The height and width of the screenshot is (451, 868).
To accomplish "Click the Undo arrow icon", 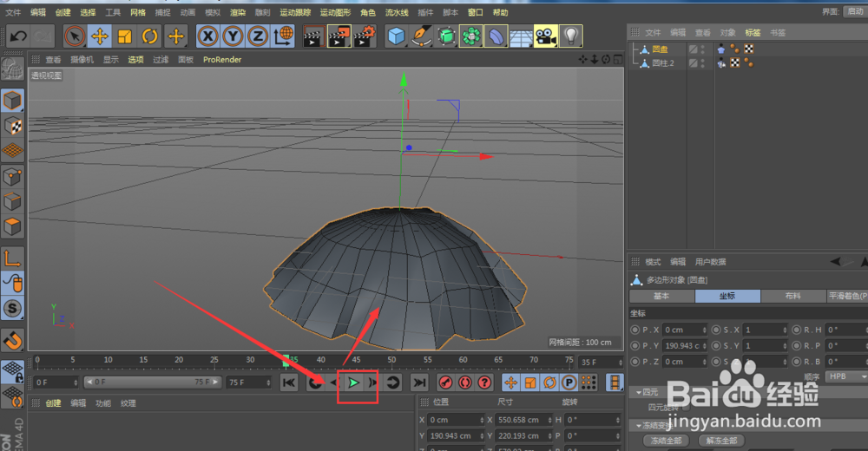I will [x=18, y=36].
